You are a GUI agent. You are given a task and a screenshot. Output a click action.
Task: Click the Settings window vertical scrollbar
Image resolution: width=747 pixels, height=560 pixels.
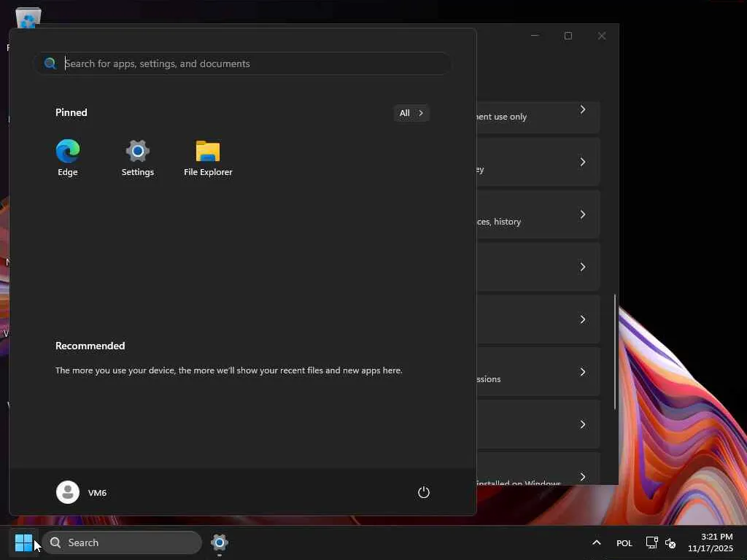click(x=614, y=351)
